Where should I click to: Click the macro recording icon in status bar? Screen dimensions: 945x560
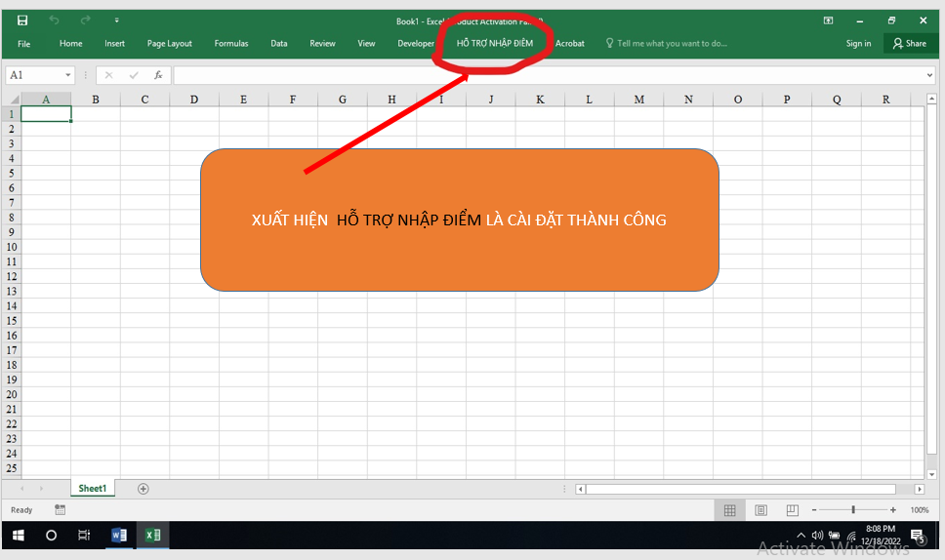tap(61, 510)
